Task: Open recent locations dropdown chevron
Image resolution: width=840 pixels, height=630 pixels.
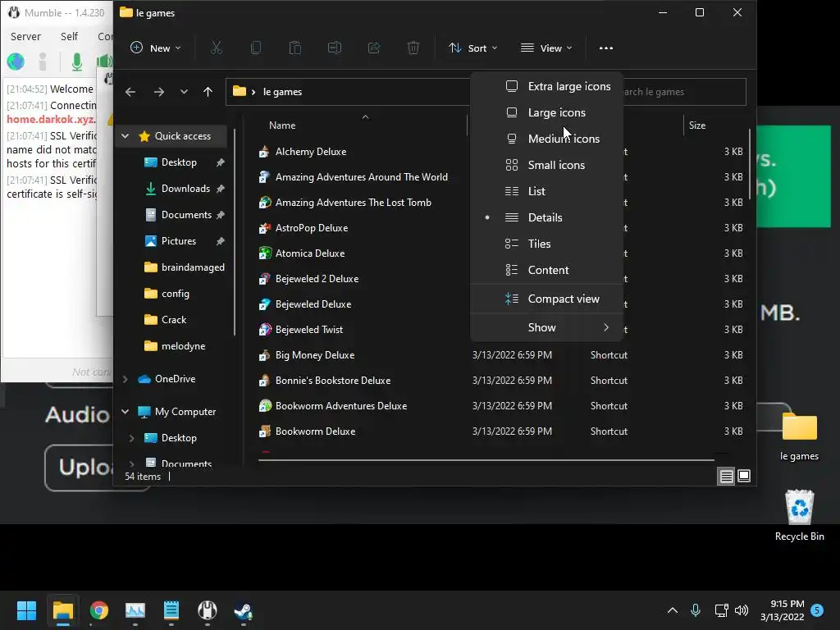Action: coord(184,92)
